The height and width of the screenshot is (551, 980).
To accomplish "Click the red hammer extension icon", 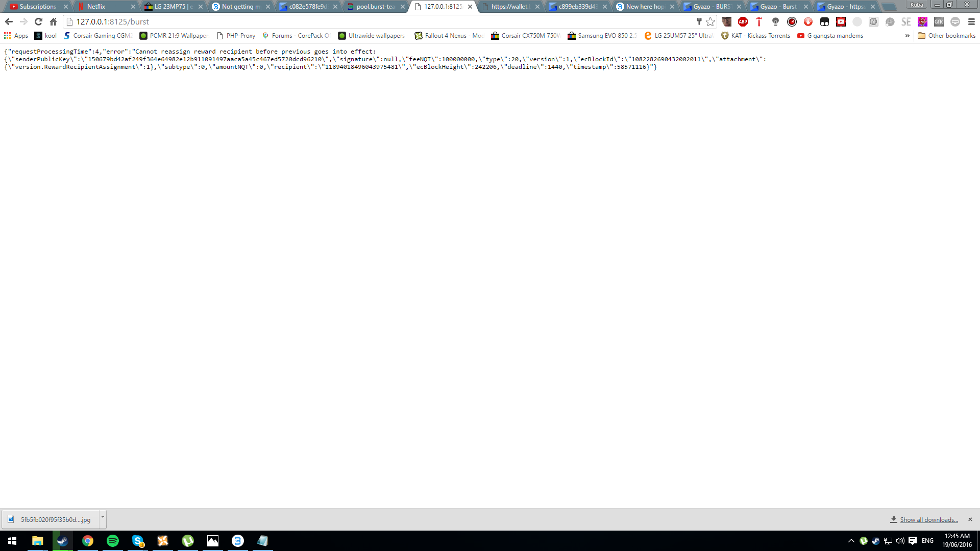I will click(759, 22).
